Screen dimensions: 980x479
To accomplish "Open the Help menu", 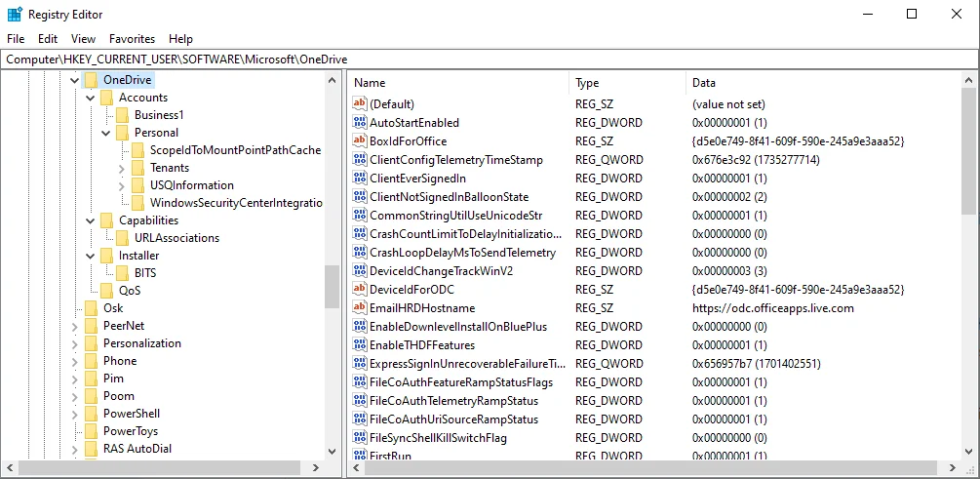I will coord(180,39).
